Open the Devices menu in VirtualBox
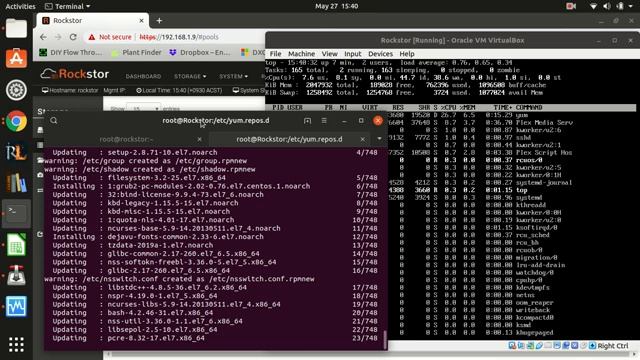 (380, 54)
